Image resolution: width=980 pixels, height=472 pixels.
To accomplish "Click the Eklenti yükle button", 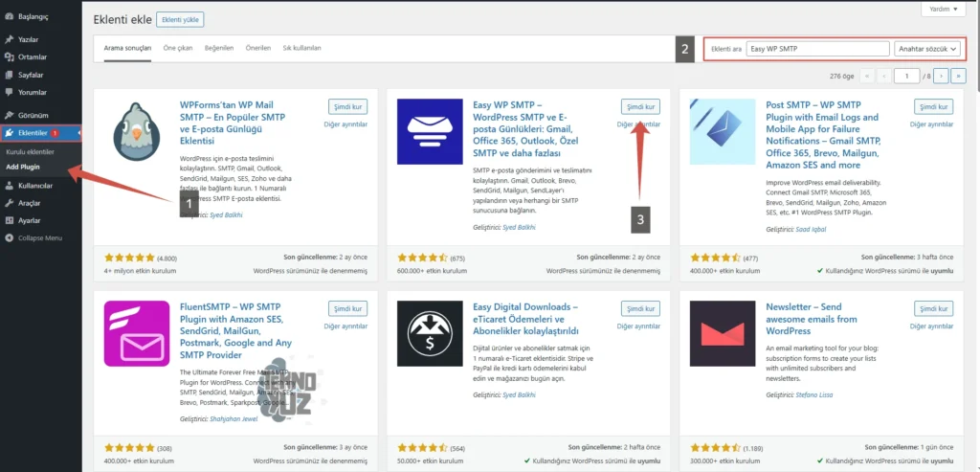I will point(180,20).
